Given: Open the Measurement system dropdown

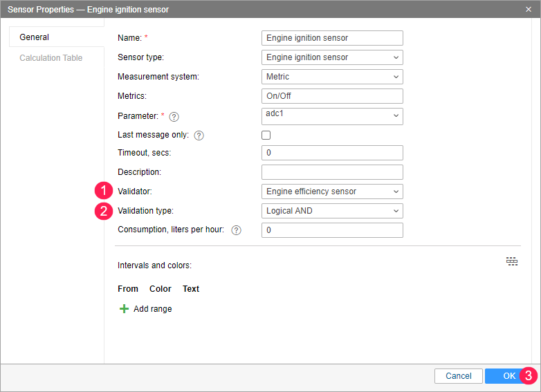Looking at the screenshot, I should point(332,77).
